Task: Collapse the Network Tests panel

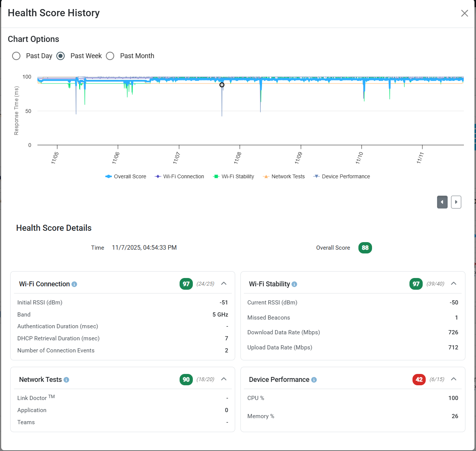Action: [224, 379]
